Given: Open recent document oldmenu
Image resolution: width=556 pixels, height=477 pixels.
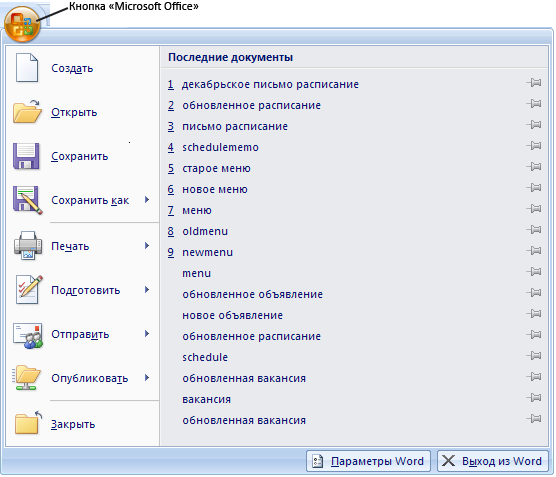Looking at the screenshot, I should pos(205,231).
